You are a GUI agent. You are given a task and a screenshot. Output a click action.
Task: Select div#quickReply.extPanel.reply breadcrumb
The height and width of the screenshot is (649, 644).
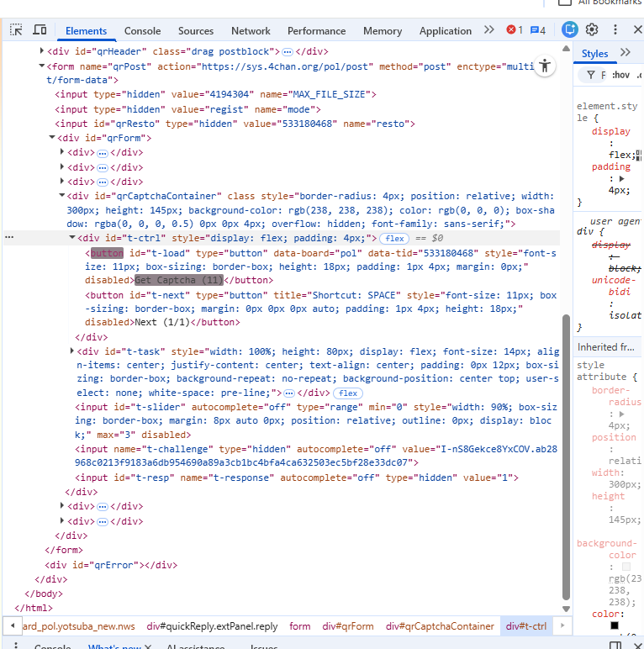(212, 626)
